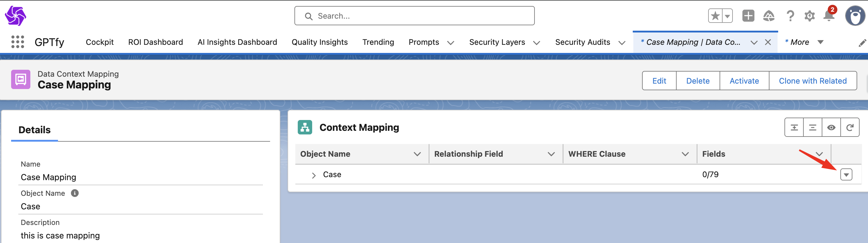Open the Prompts tab dropdown chevron
The height and width of the screenshot is (243, 868).
click(450, 42)
